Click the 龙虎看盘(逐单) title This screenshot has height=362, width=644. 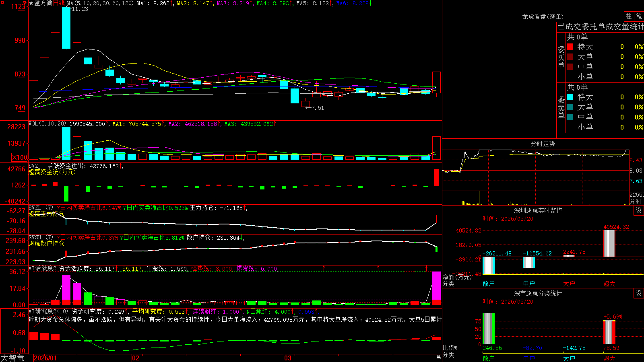543,16
